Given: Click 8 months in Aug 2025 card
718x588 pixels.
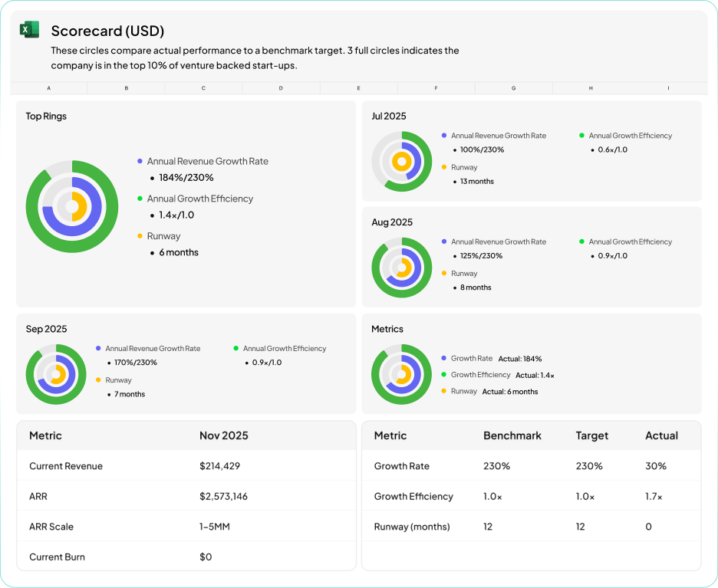Looking at the screenshot, I should 476,287.
